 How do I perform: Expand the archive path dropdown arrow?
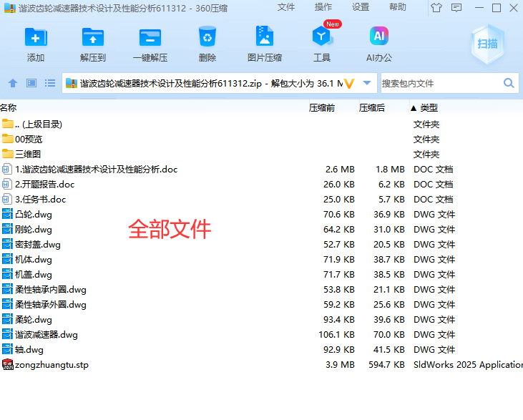[367, 83]
